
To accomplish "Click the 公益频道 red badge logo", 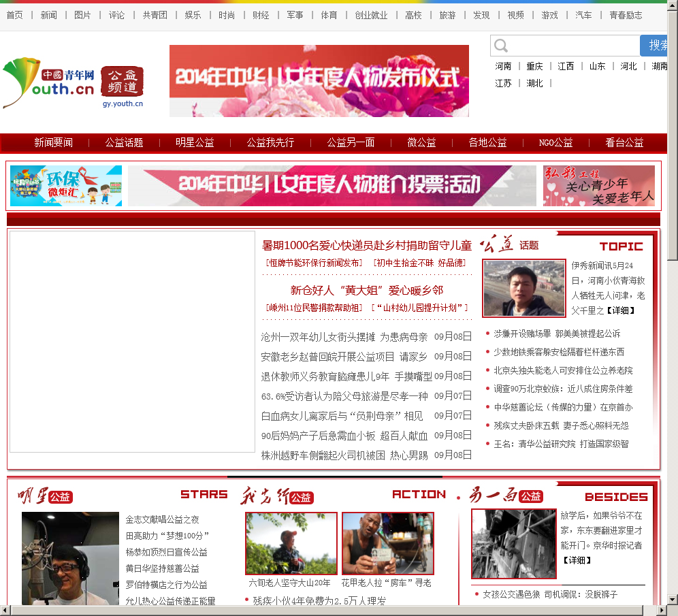I will click(122, 81).
